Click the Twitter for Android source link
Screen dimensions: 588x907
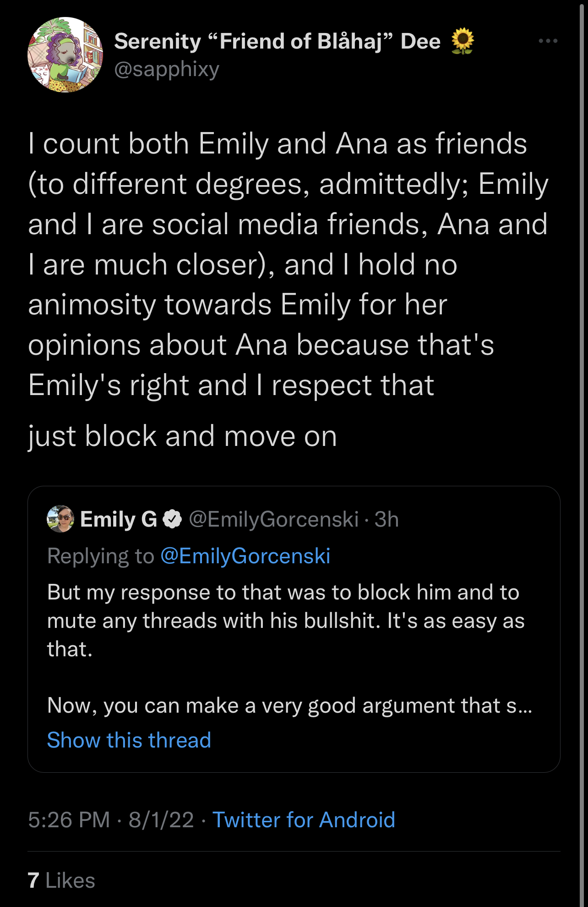pos(304,819)
